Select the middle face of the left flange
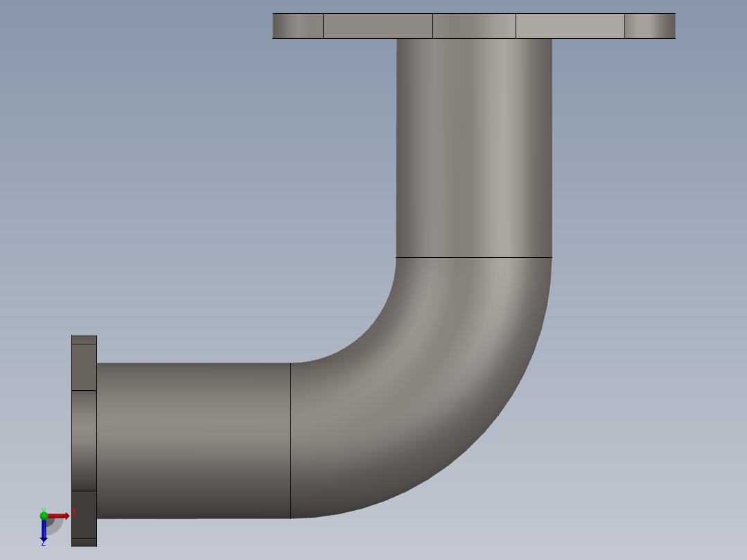 tap(85, 441)
